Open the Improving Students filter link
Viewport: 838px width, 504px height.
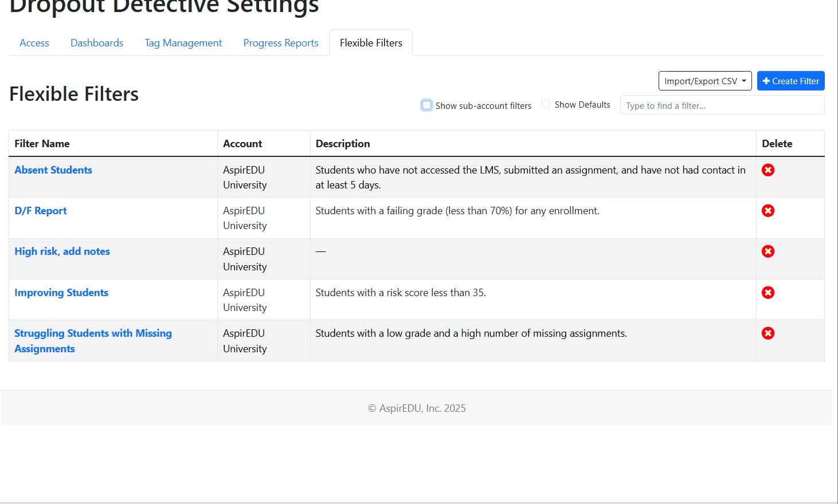61,293
